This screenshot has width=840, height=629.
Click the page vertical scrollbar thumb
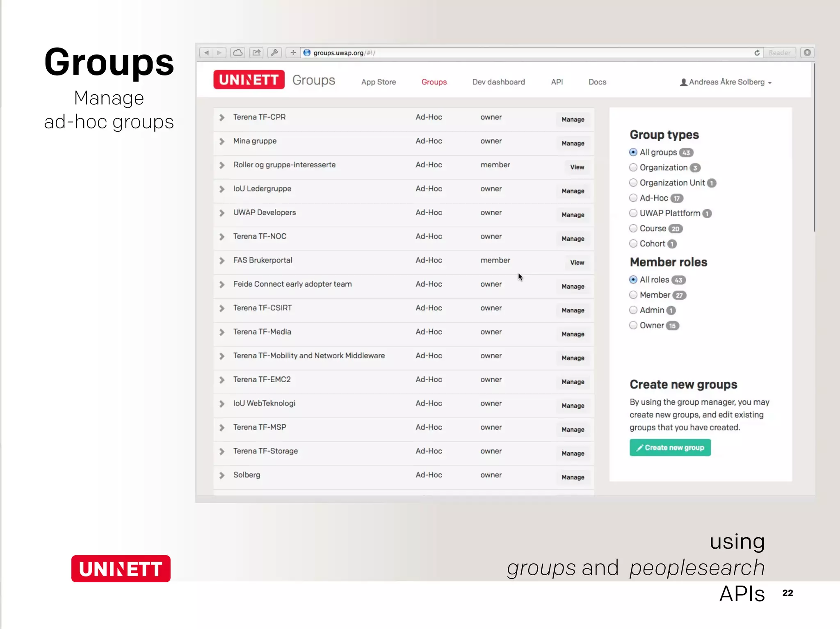click(x=814, y=148)
